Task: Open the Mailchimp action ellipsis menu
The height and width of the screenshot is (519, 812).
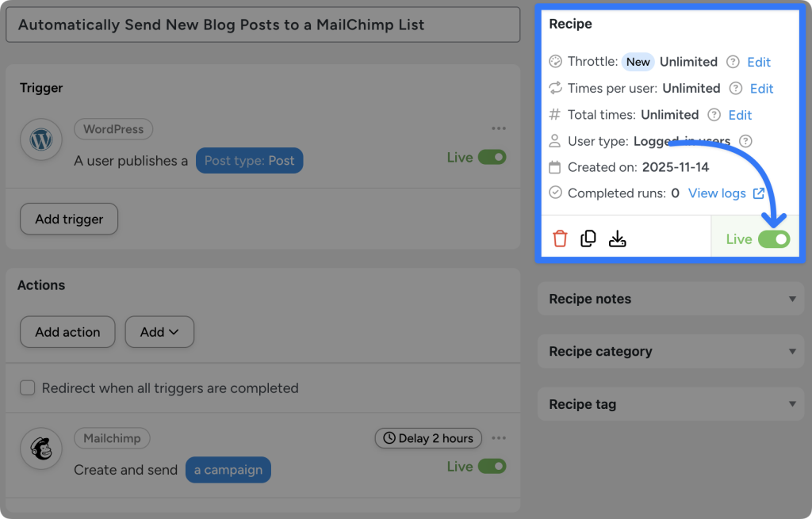Action: (500, 437)
